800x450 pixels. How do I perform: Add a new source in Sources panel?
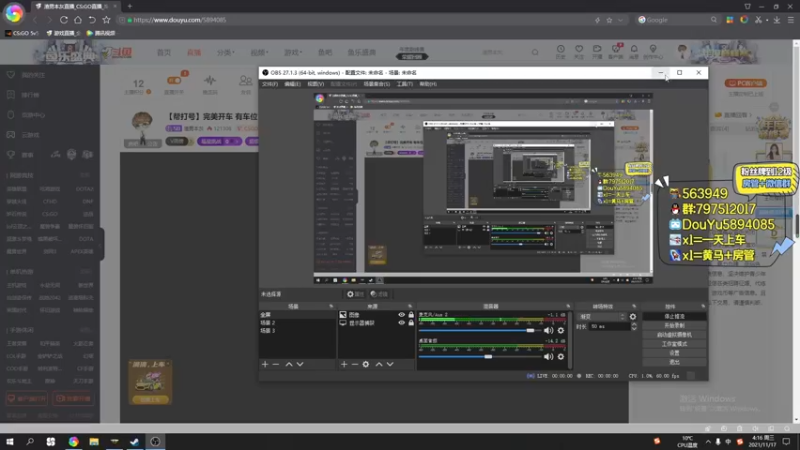[344, 364]
